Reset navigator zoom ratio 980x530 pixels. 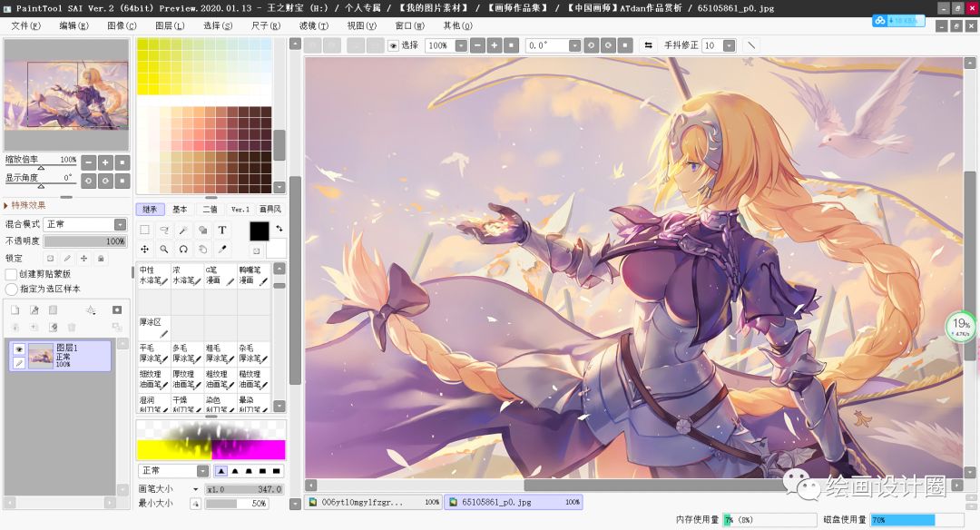[x=122, y=162]
